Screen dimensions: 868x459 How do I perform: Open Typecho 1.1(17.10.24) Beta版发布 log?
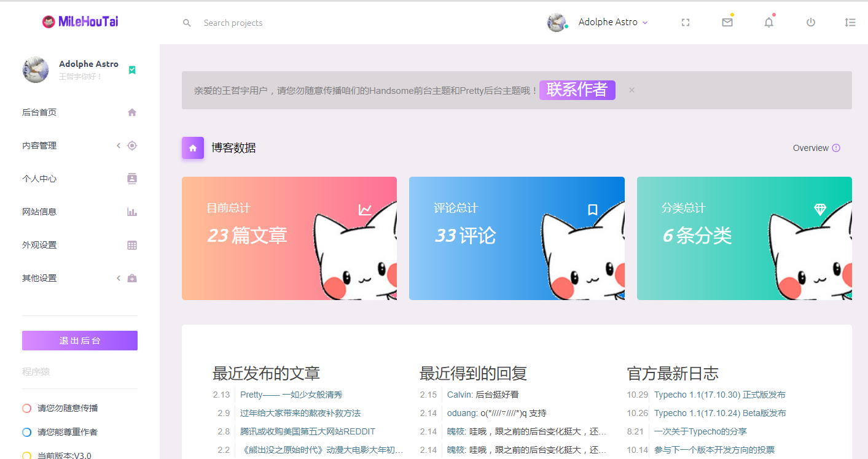[x=720, y=413]
